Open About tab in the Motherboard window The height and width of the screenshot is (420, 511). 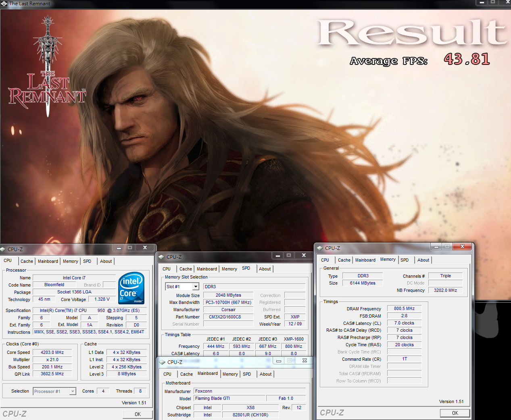pyautogui.click(x=266, y=374)
